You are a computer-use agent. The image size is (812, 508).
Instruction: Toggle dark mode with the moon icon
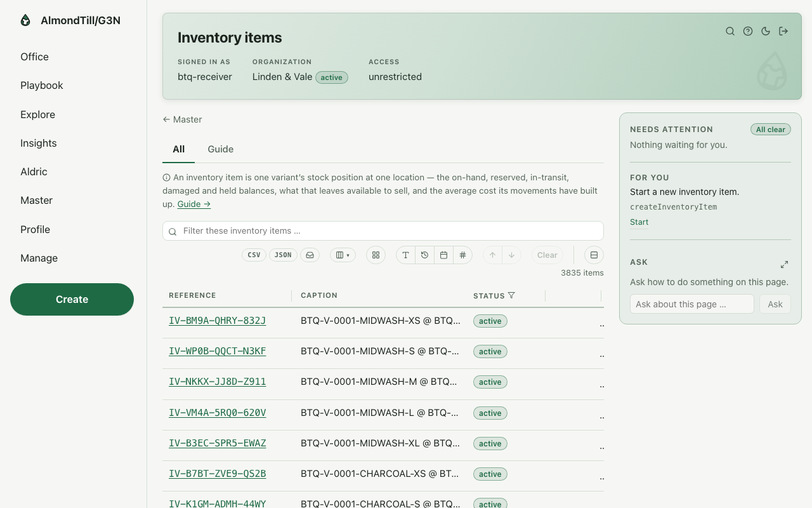tap(766, 31)
